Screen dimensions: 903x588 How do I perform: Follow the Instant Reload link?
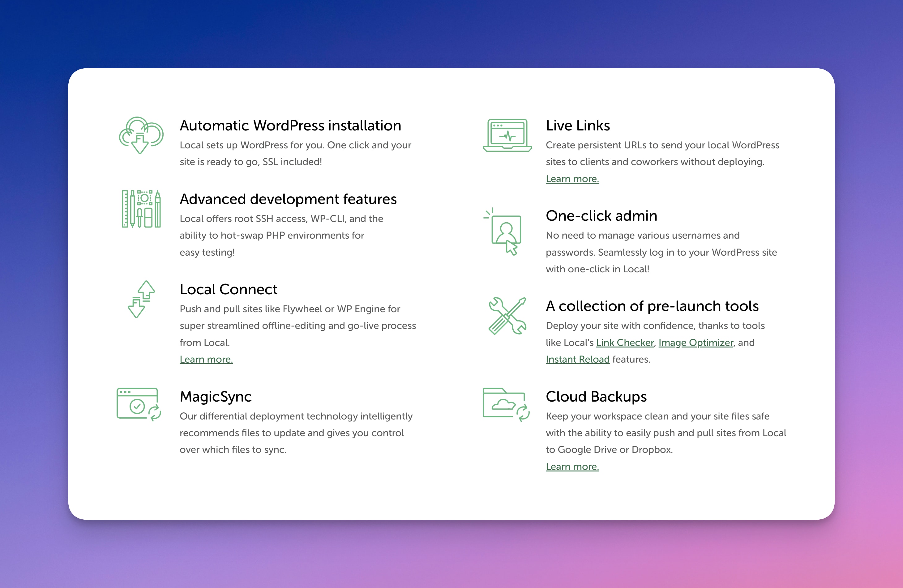[x=577, y=359]
